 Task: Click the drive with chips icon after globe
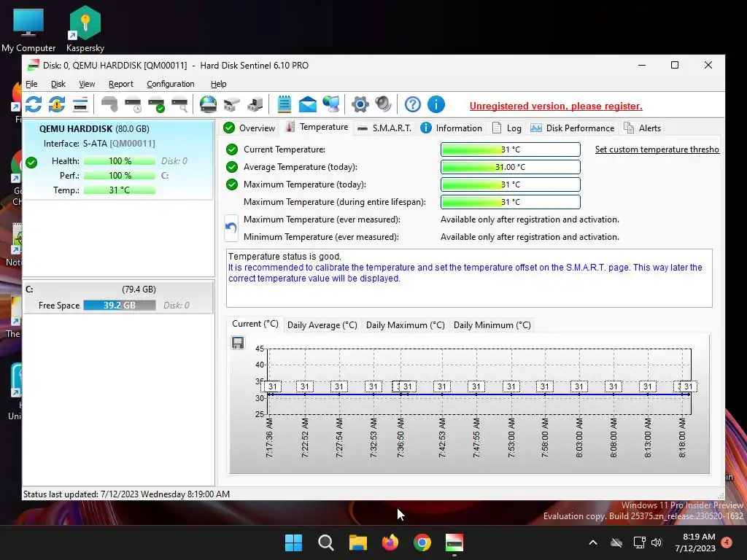click(x=231, y=104)
